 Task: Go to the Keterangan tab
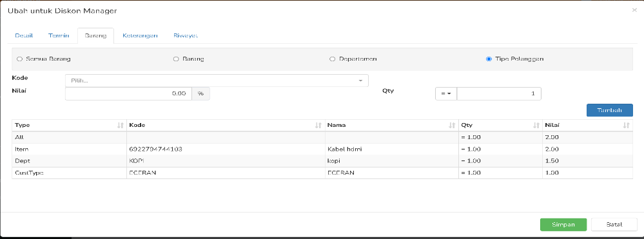[x=140, y=35]
